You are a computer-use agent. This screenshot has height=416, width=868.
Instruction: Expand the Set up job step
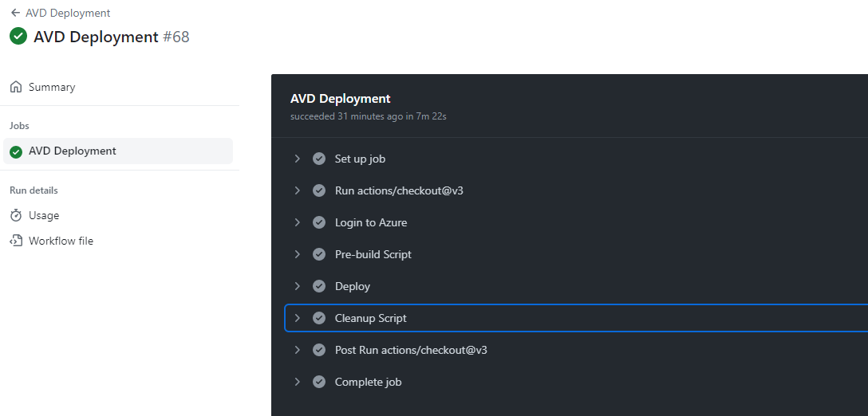(298, 159)
